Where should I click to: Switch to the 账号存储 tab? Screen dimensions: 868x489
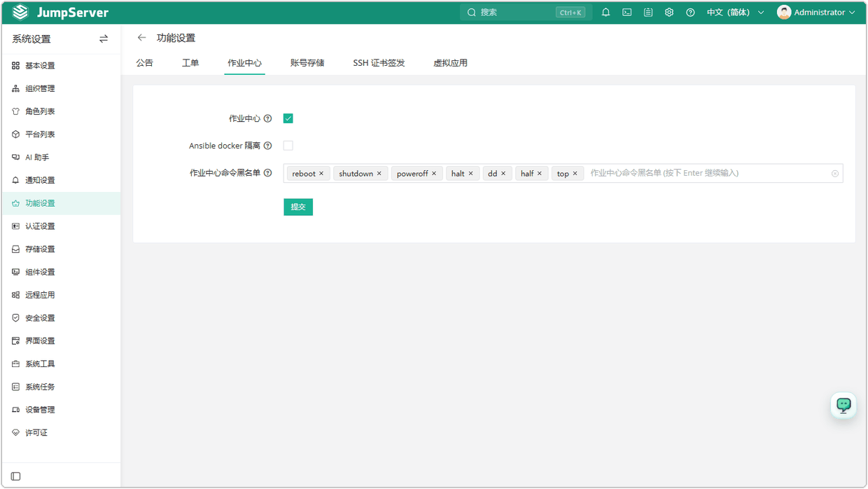click(307, 63)
